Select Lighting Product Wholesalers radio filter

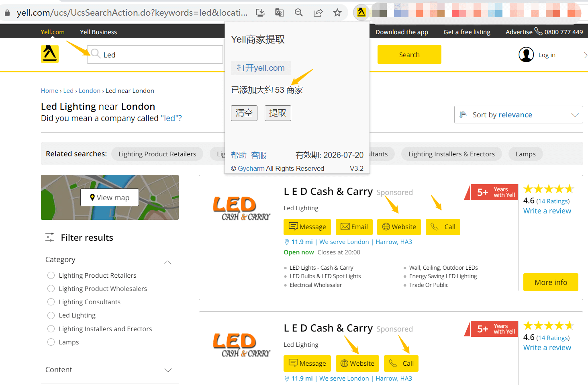[51, 289]
